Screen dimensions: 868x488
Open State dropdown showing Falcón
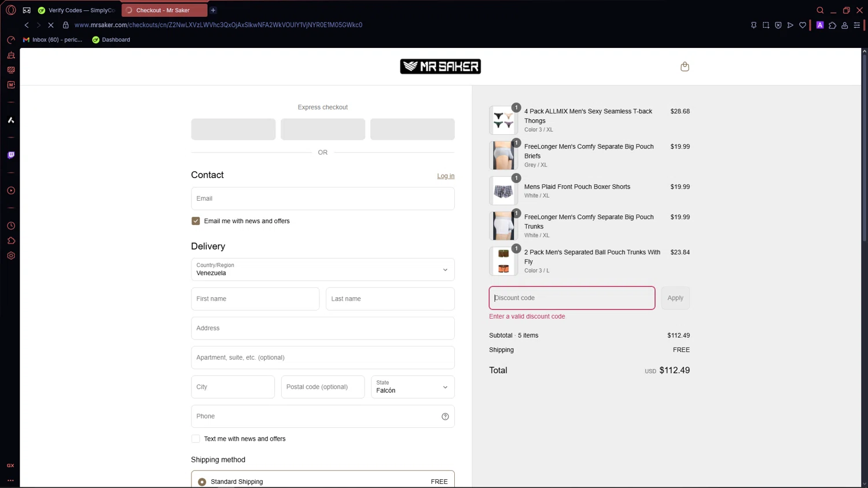pos(413,387)
